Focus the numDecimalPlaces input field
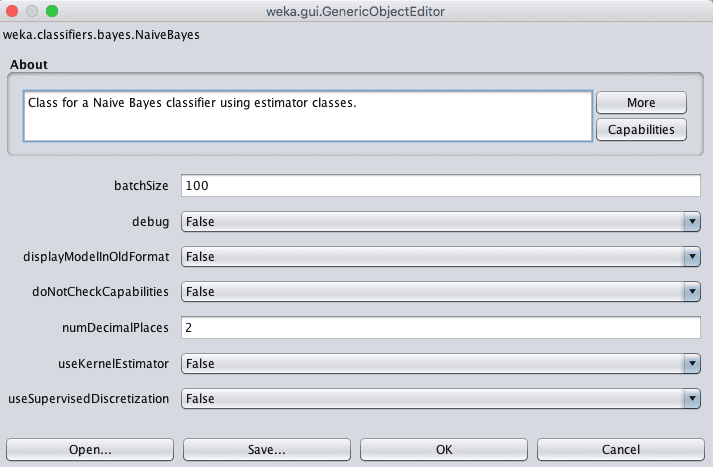The image size is (713, 467). click(x=441, y=327)
